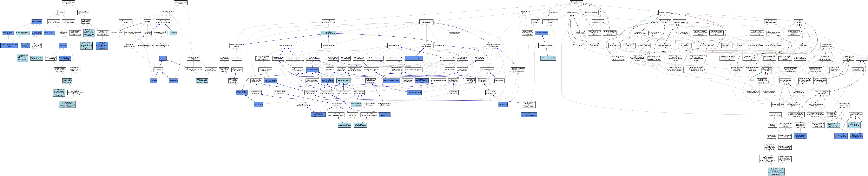Select the 'nucleolus' node
Screen dimensions: 868x176
154,81
